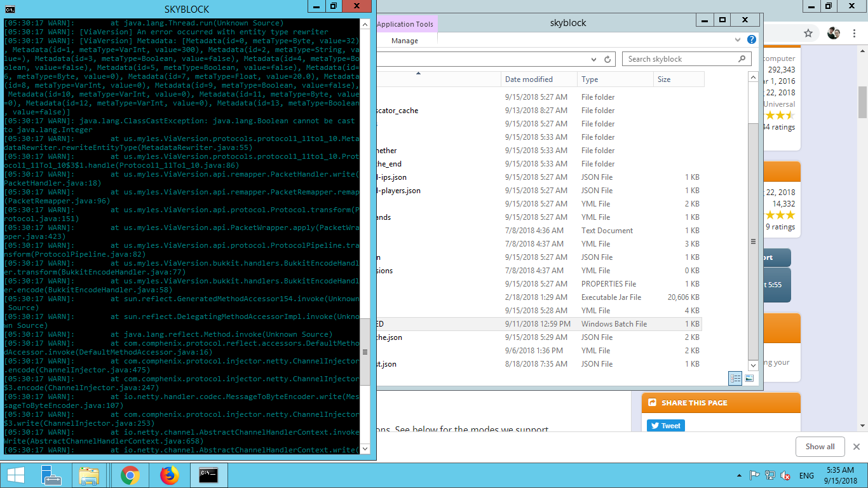Expand the Explorer ribbon chevron
Image resolution: width=868 pixels, height=488 pixels.
click(738, 39)
